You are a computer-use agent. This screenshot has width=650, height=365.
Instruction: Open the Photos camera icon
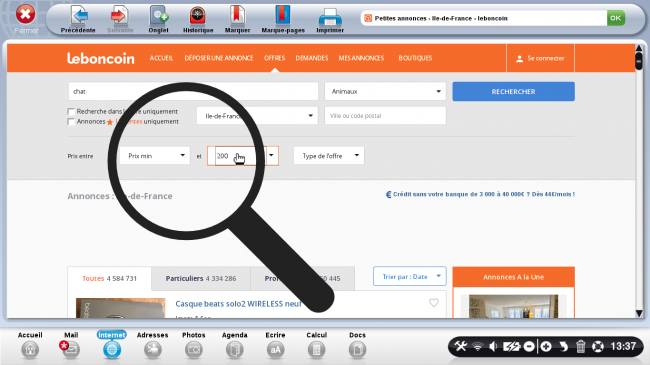click(x=194, y=350)
